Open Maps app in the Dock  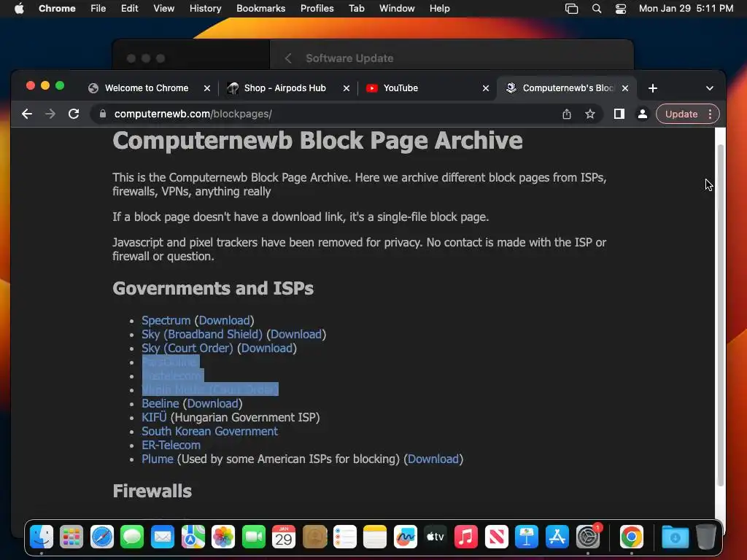193,537
